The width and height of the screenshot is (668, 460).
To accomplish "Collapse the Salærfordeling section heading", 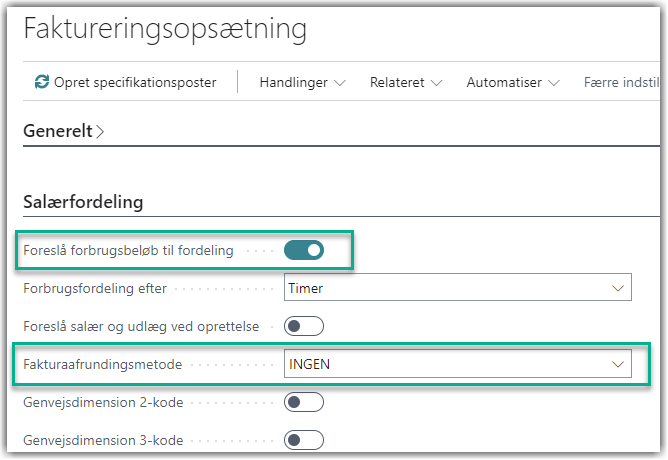I will 83,203.
